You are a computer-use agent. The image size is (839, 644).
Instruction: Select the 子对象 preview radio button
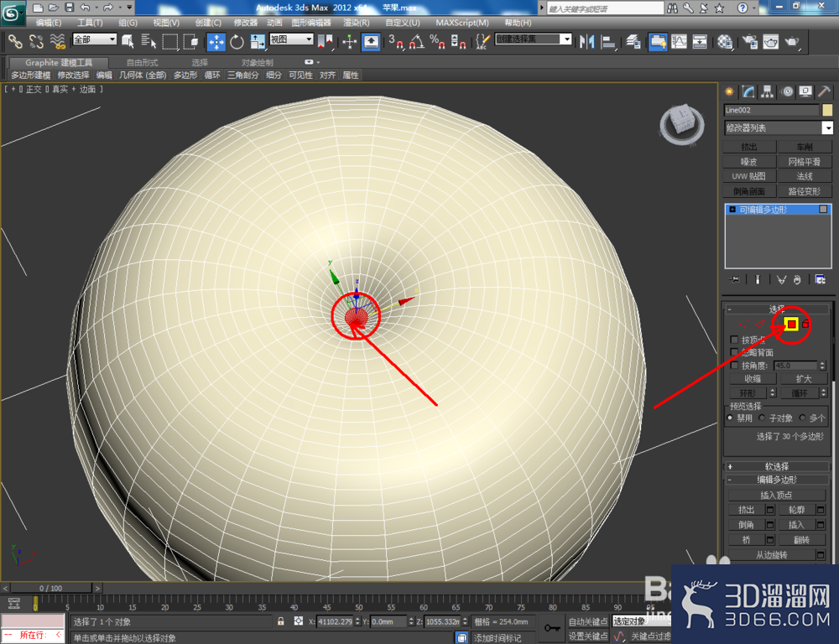coord(762,418)
